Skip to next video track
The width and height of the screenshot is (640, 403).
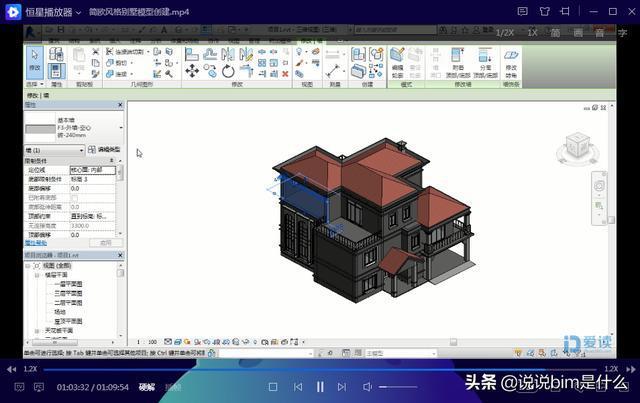[x=343, y=387]
